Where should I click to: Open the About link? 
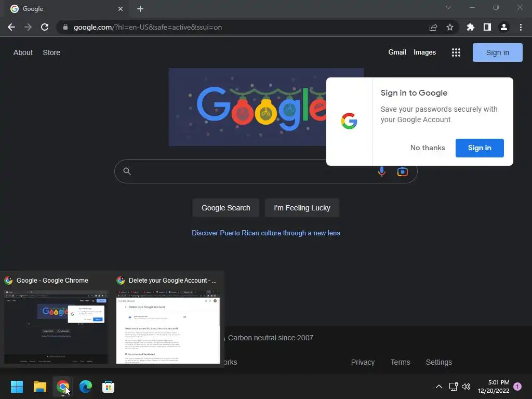[23, 52]
